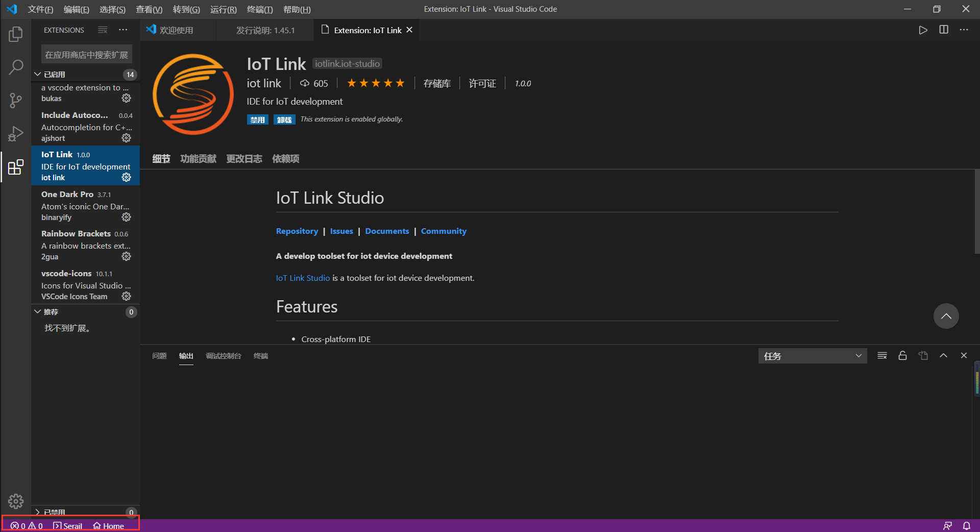The height and width of the screenshot is (532, 980).
Task: Maximize the output panel with chevron
Action: click(943, 356)
